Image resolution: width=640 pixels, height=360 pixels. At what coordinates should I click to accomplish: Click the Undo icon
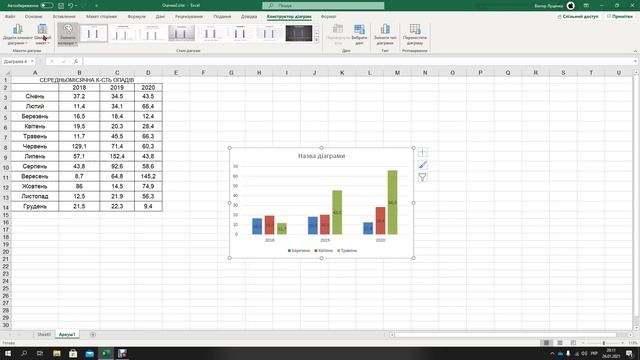point(70,5)
